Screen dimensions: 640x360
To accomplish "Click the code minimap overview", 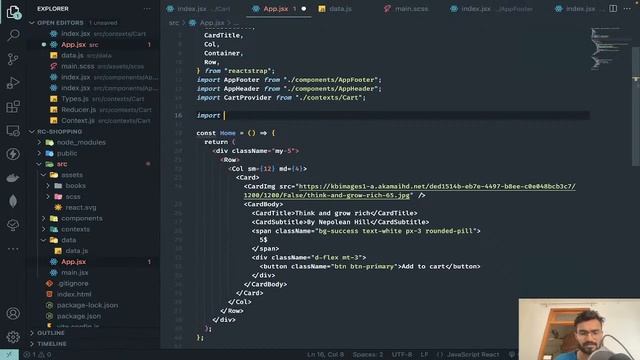I will click(x=610, y=49).
